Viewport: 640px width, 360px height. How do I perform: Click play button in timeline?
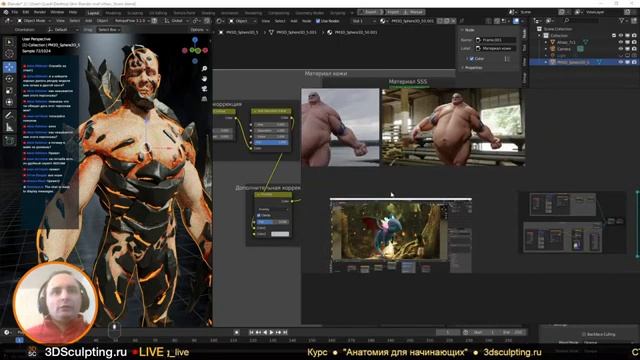click(272, 332)
